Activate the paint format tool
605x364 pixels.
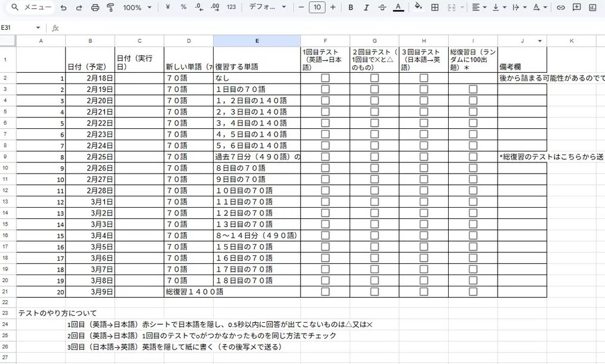110,7
